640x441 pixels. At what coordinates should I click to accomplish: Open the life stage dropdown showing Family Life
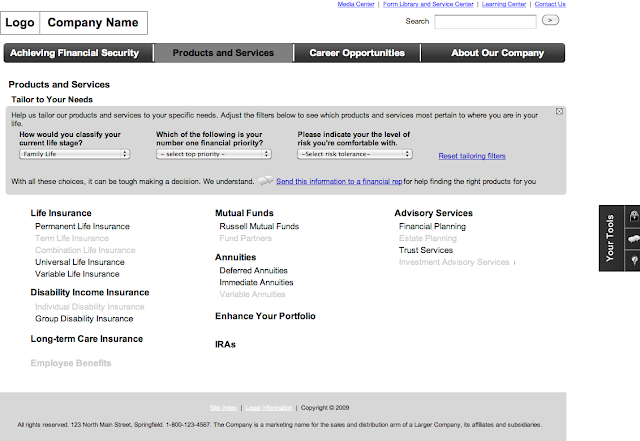click(74, 154)
